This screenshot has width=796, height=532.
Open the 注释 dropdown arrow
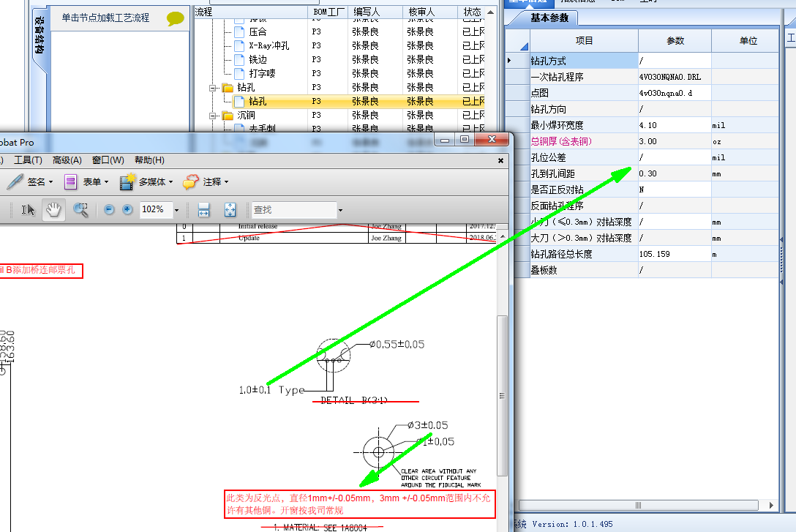coord(226,181)
